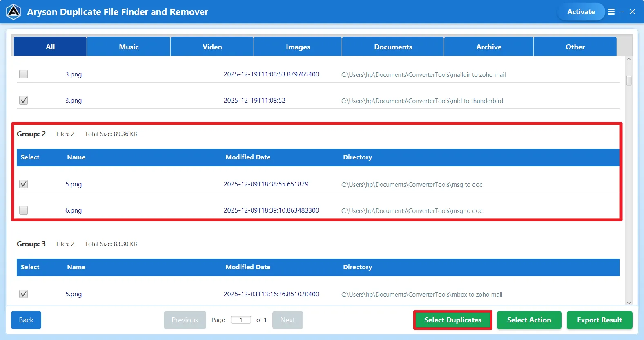Open the hamburger menu icon

pyautogui.click(x=611, y=12)
